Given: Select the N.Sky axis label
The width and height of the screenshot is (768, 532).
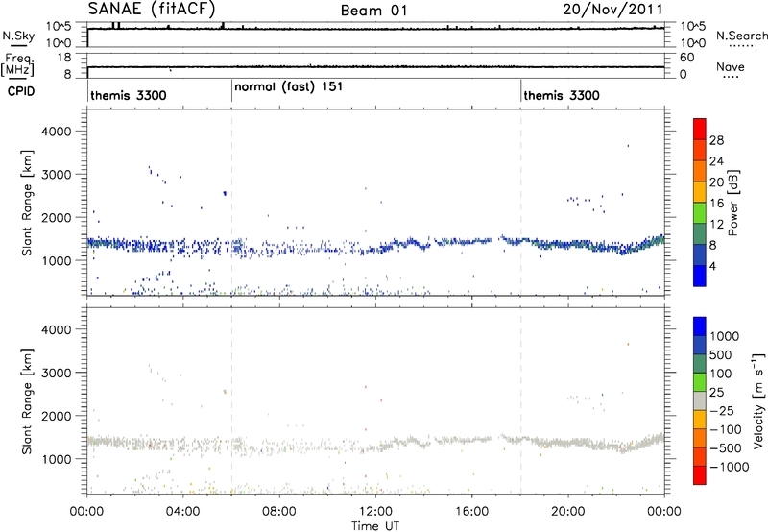Looking at the screenshot, I should click(18, 36).
